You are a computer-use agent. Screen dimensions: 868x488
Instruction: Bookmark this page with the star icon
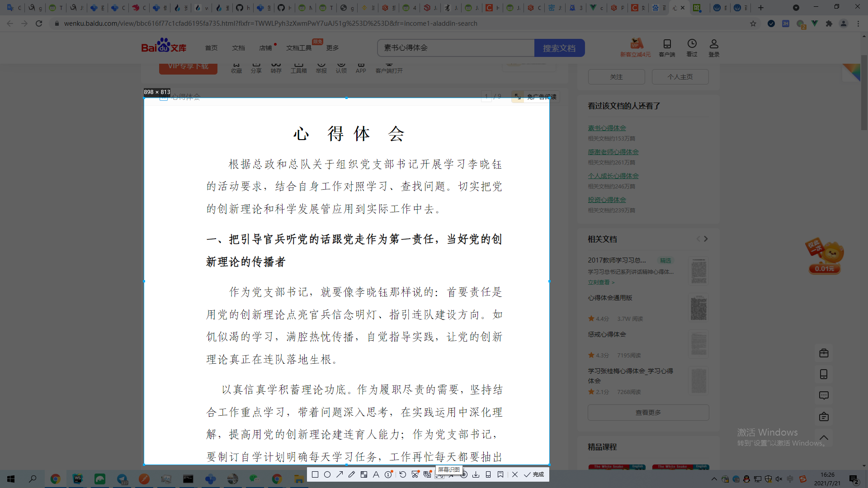tap(753, 23)
